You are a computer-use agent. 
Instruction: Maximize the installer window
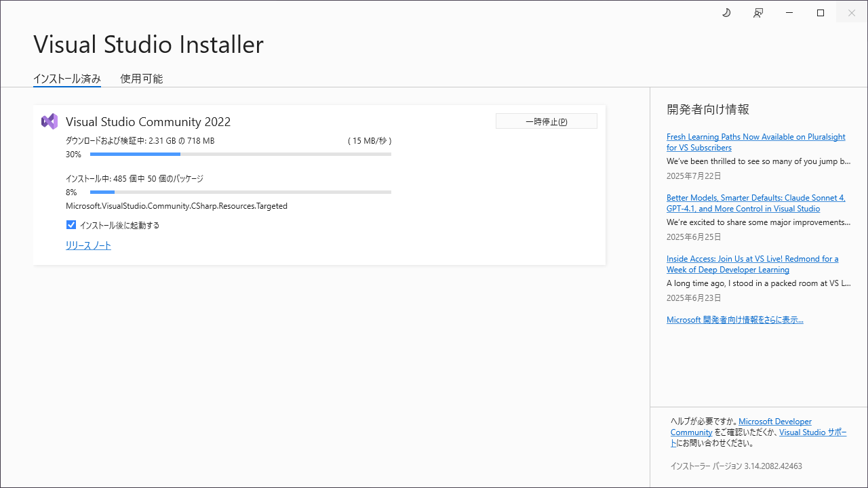tap(821, 13)
